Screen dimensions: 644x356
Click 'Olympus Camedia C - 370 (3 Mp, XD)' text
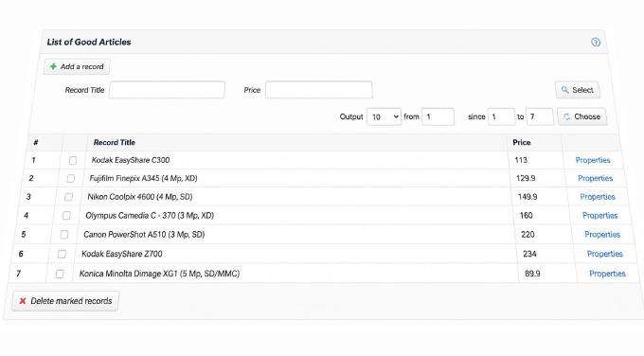click(150, 216)
